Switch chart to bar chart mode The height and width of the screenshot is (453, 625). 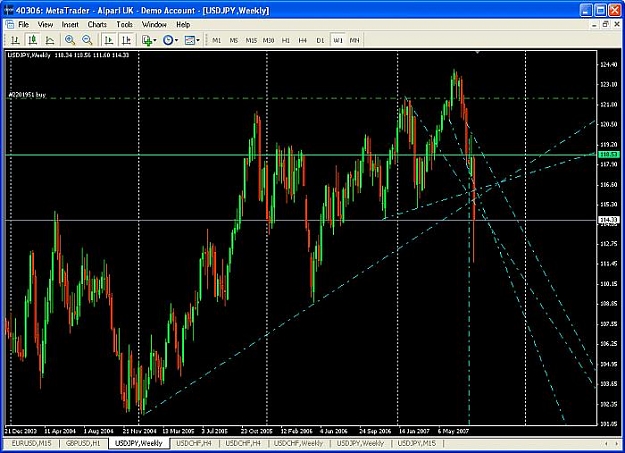(x=15, y=40)
